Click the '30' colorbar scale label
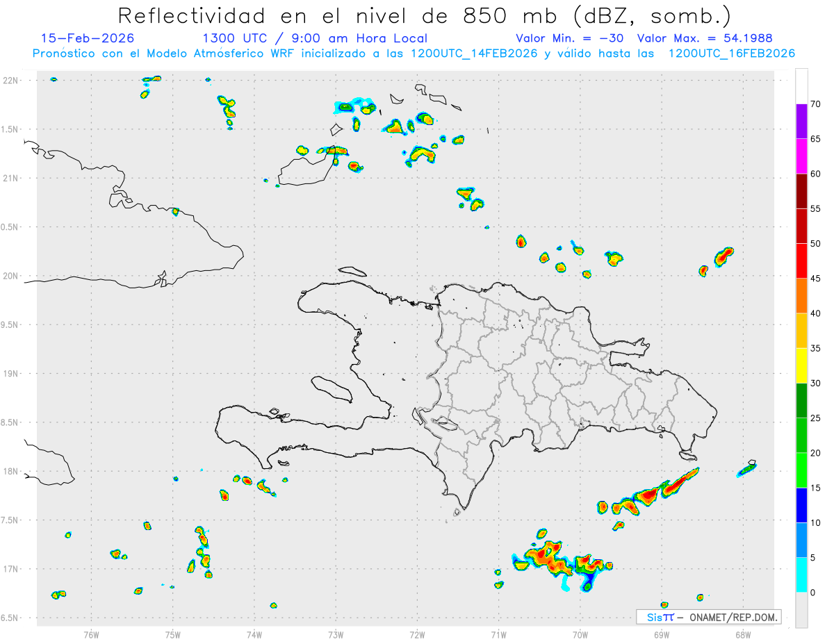The height and width of the screenshot is (644, 834). click(x=816, y=383)
